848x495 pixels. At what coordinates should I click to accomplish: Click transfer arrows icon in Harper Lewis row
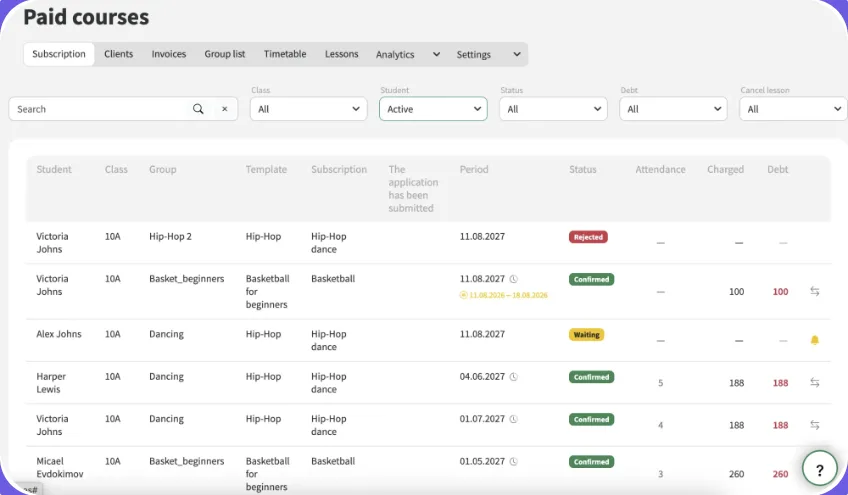(x=814, y=382)
